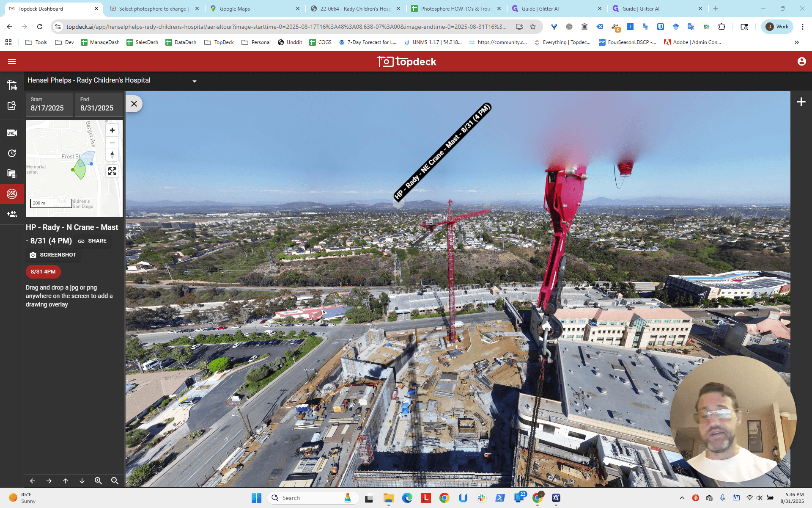The height and width of the screenshot is (508, 812).
Task: Zoom in on the mini map
Action: tap(112, 130)
